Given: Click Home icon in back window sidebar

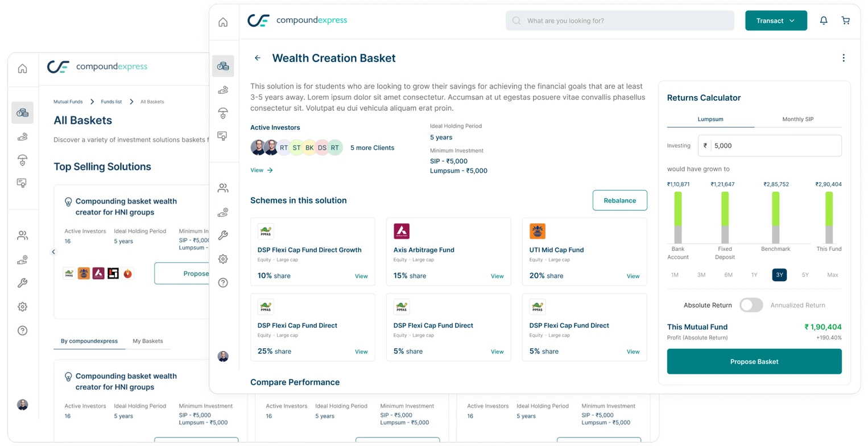Looking at the screenshot, I should 22,69.
